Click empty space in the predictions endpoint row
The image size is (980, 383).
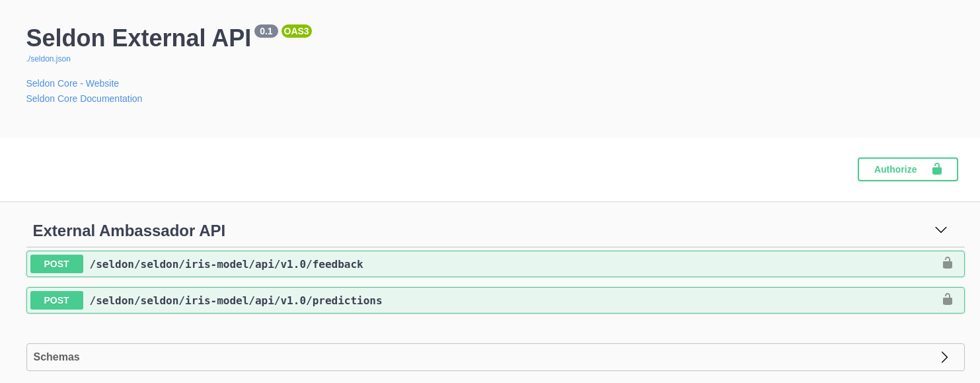pyautogui.click(x=628, y=300)
